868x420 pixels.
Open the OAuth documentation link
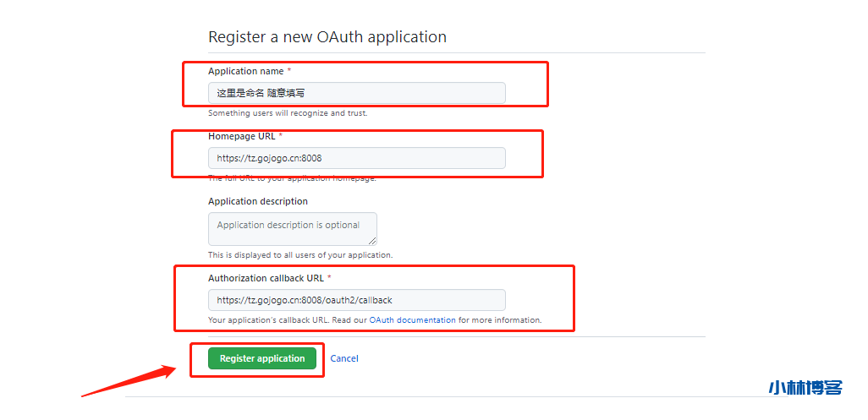[x=412, y=320]
